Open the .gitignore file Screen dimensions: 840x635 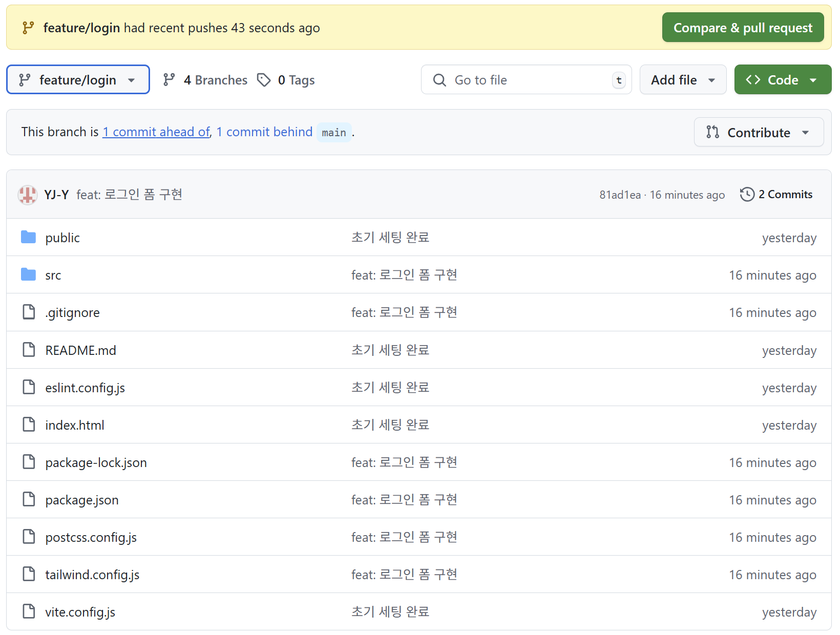coord(72,312)
